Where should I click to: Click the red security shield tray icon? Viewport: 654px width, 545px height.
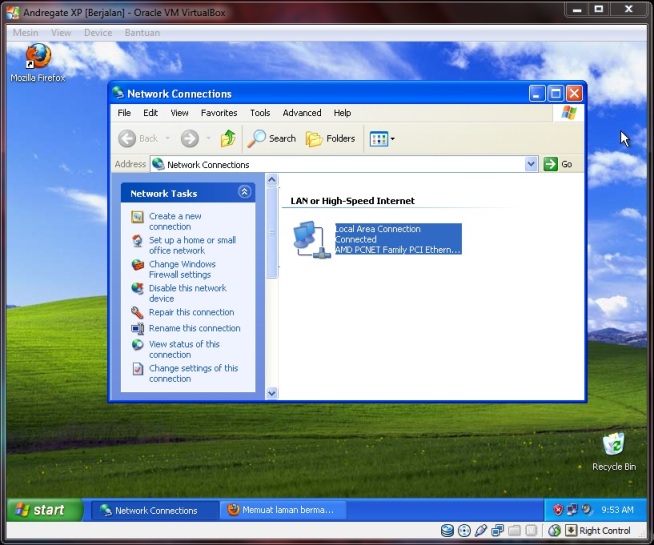coord(558,509)
